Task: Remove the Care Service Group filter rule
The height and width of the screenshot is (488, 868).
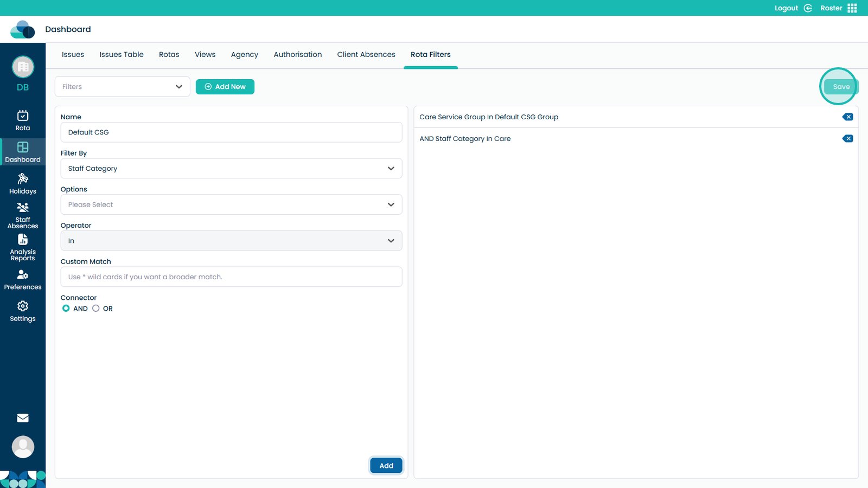Action: 847,117
